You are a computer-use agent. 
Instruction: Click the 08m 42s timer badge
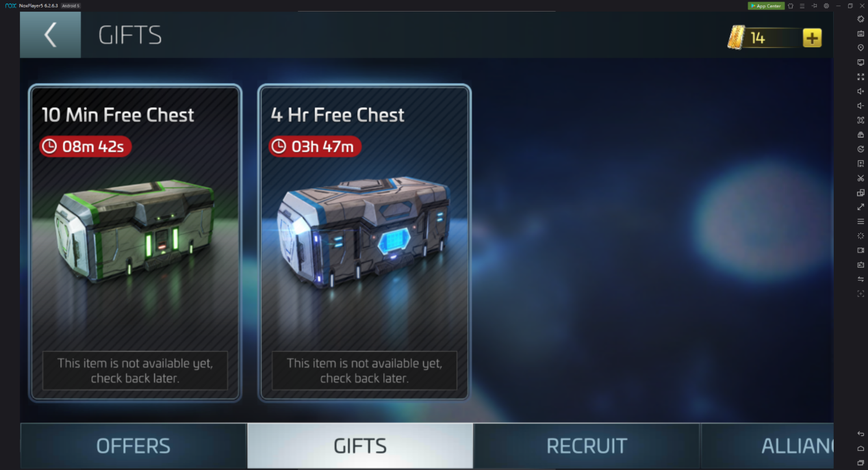(86, 146)
